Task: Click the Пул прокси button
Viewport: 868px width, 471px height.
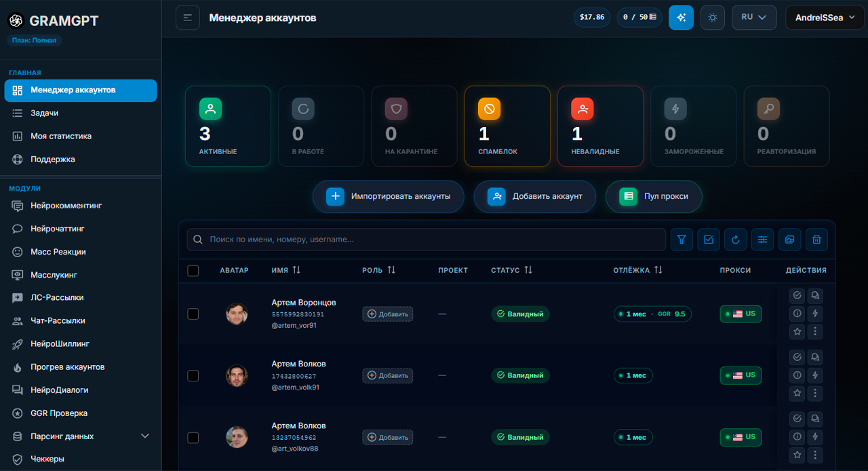Action: (654, 196)
